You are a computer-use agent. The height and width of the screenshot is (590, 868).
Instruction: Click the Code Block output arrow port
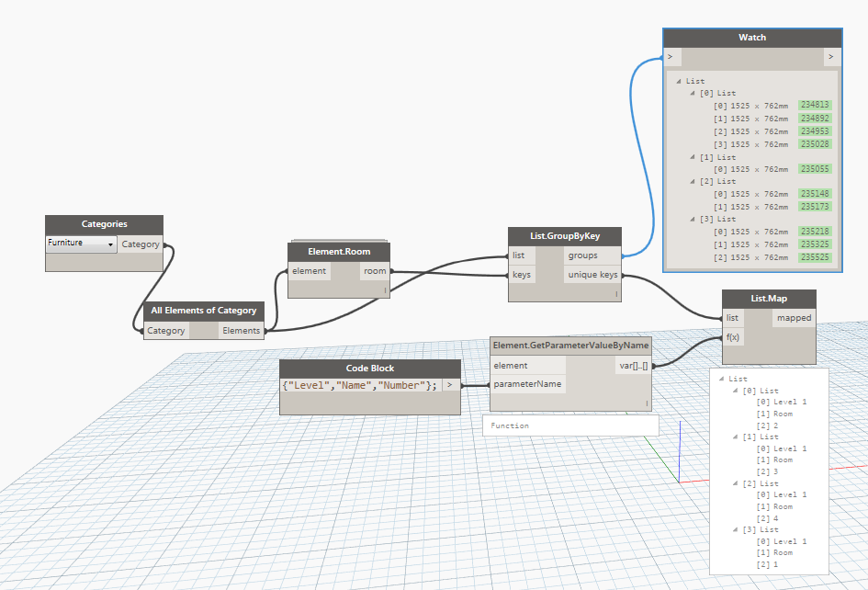[450, 386]
